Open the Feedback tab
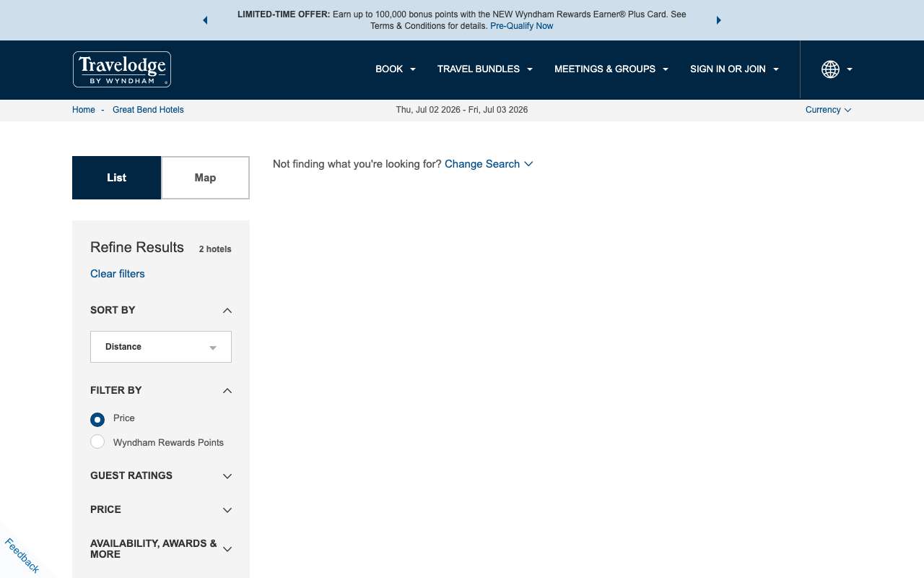 [22, 556]
